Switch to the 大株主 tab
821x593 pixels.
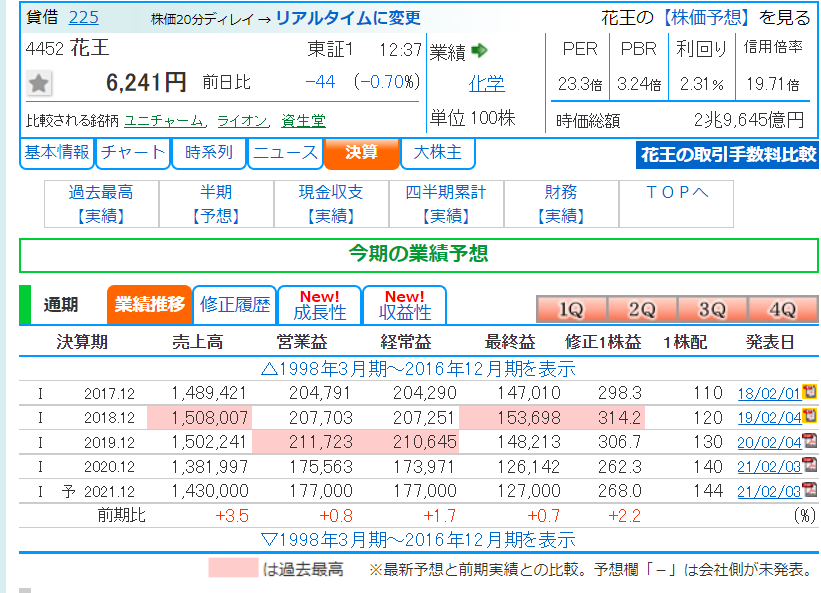[438, 153]
